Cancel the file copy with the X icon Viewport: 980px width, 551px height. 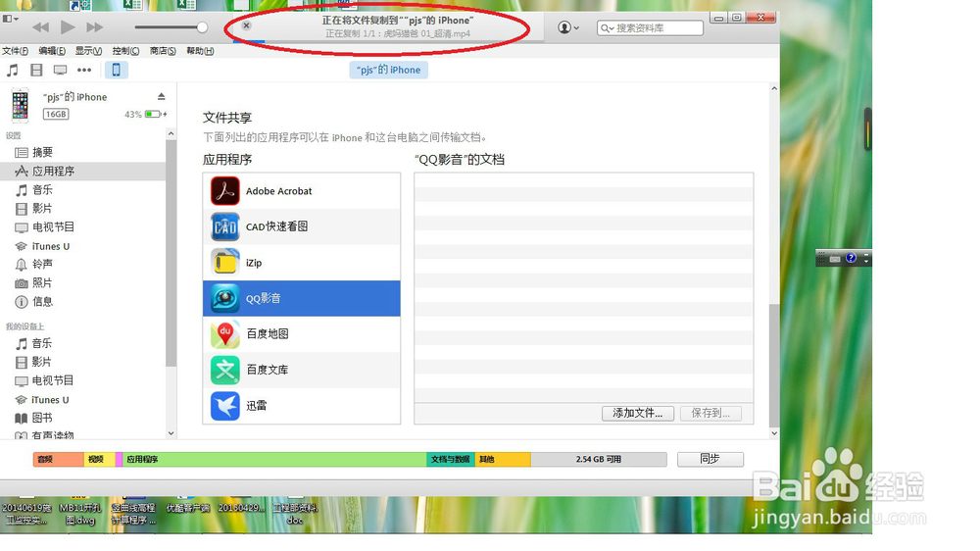246,25
